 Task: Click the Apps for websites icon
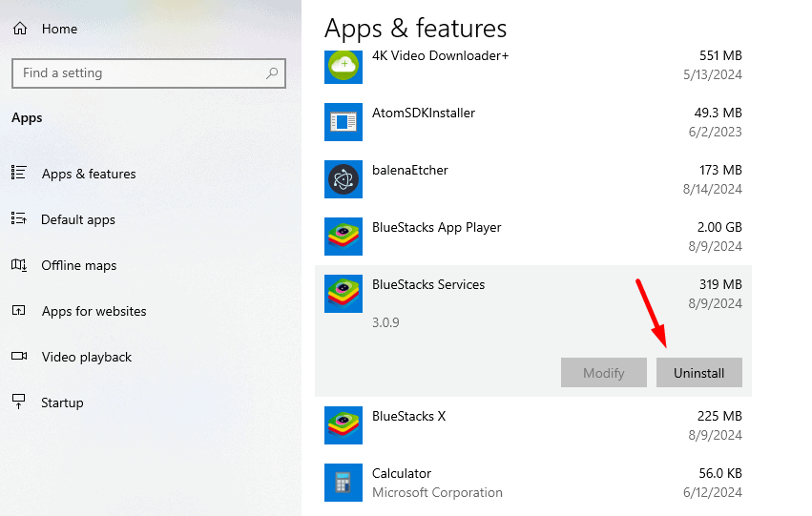point(19,311)
